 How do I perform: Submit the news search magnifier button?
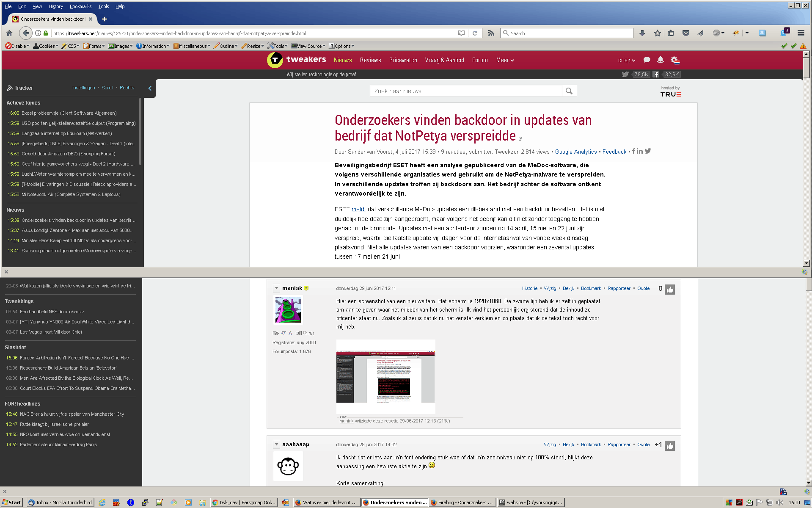point(569,91)
